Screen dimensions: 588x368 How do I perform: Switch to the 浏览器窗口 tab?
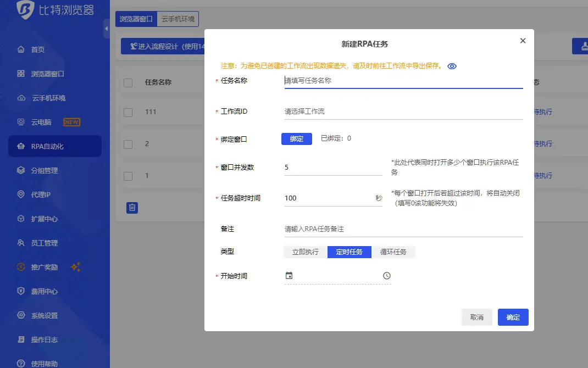(x=136, y=19)
